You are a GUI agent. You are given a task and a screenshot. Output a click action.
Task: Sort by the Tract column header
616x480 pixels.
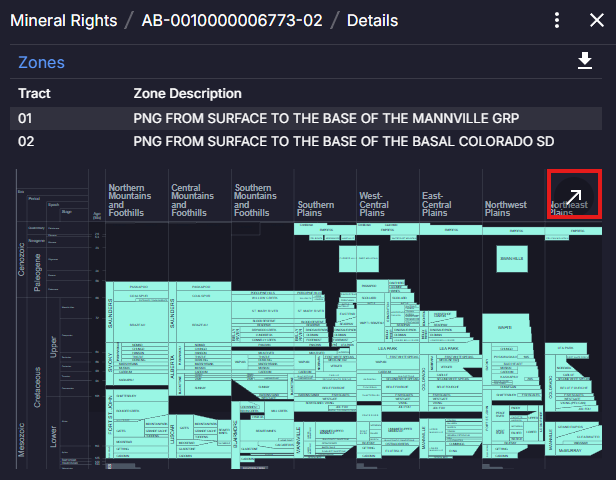point(34,93)
